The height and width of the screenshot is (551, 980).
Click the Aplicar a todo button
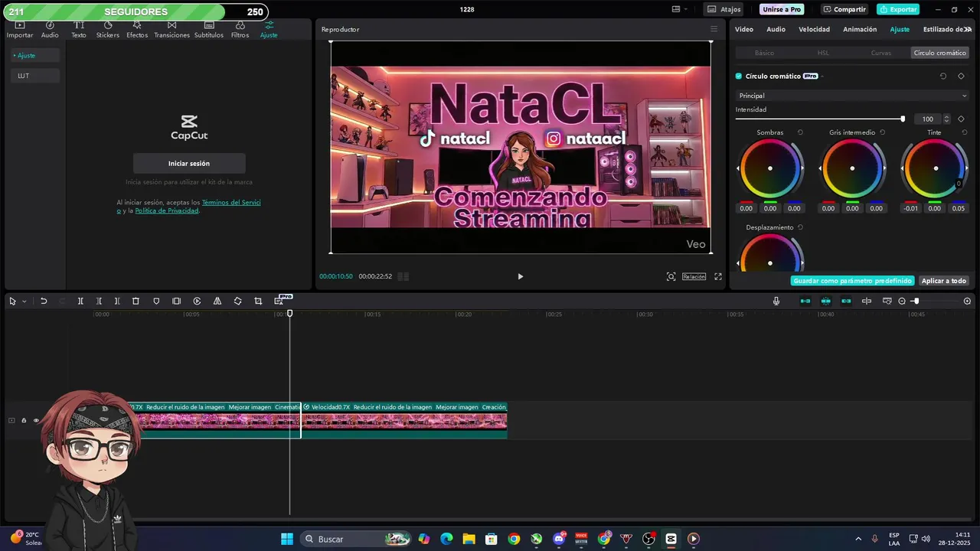(x=944, y=281)
